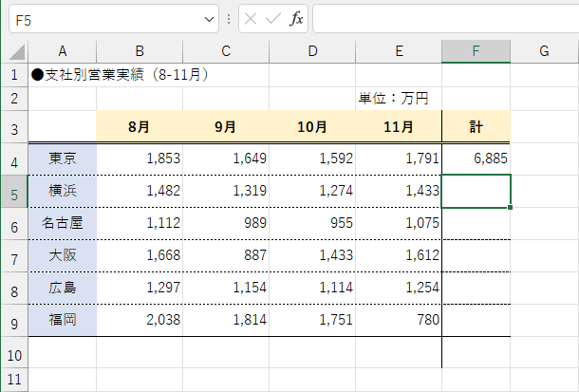Select column G header
The image size is (579, 392).
click(x=544, y=51)
